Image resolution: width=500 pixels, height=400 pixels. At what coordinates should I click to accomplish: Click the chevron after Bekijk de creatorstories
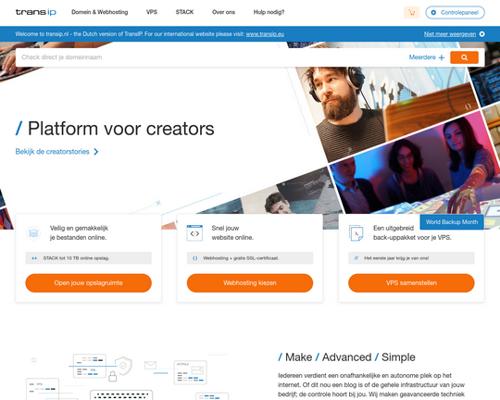[96, 152]
